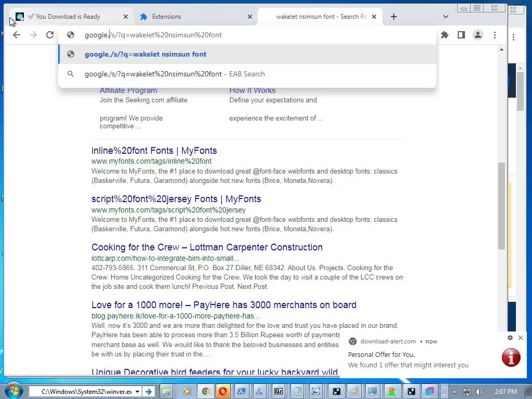The width and height of the screenshot is (532, 399).
Task: Reload the current page
Action: 50,35
